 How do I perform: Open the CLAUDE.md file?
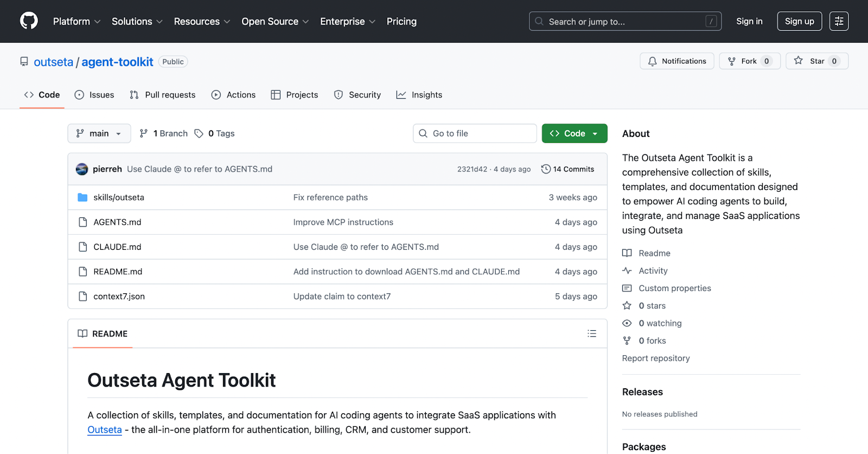point(117,247)
